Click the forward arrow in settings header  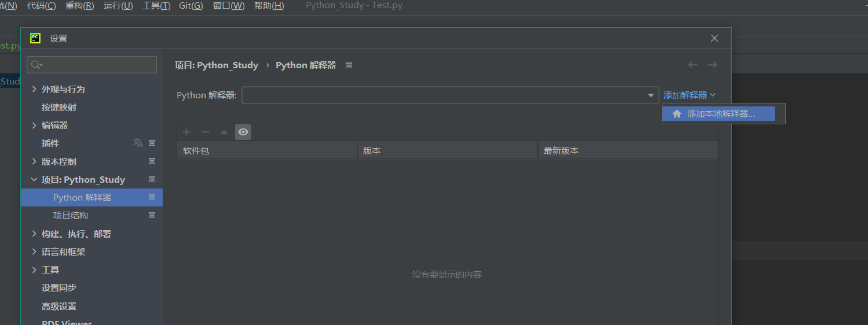[713, 65]
